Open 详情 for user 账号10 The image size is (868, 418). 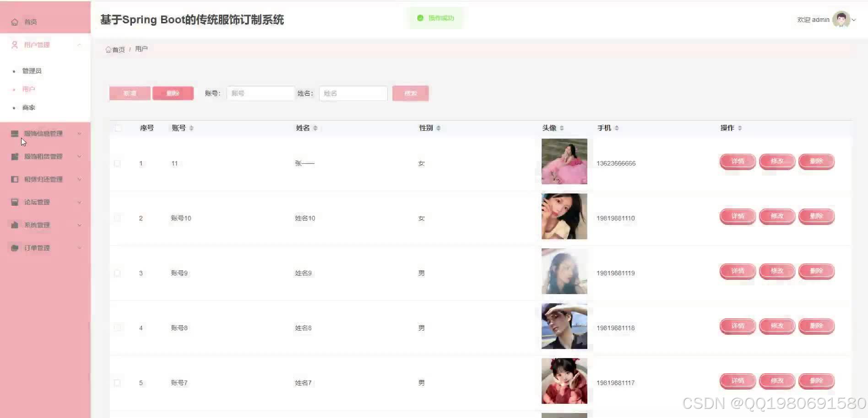coord(738,216)
